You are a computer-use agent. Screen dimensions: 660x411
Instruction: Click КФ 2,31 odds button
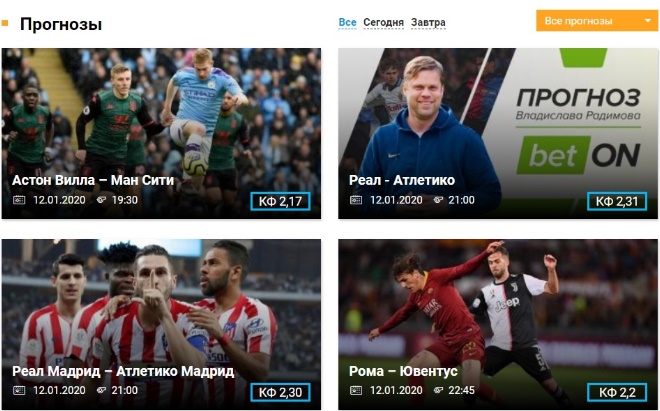[617, 201]
